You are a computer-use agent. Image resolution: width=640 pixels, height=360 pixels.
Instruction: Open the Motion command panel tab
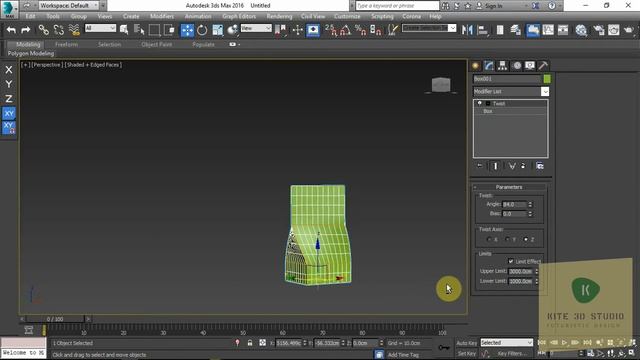[x=517, y=66]
